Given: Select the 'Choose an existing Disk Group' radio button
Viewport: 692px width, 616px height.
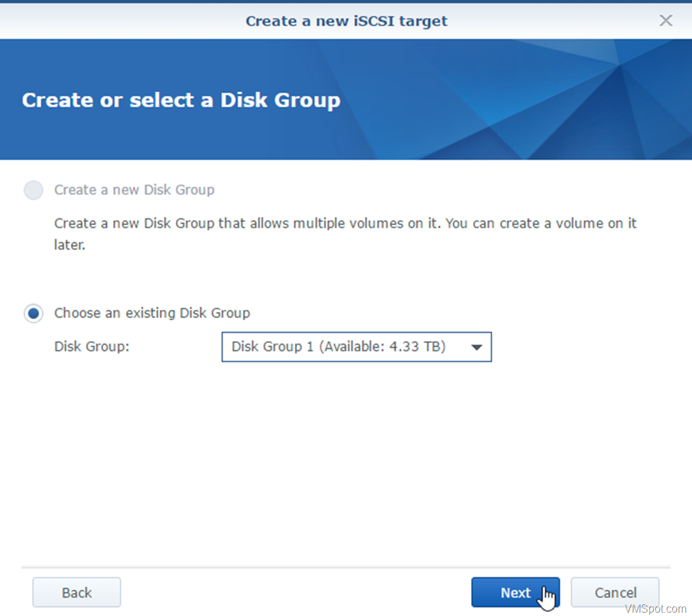Looking at the screenshot, I should [x=33, y=313].
